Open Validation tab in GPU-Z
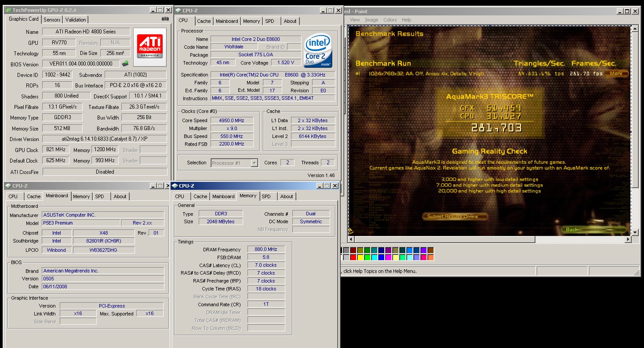 coord(76,19)
